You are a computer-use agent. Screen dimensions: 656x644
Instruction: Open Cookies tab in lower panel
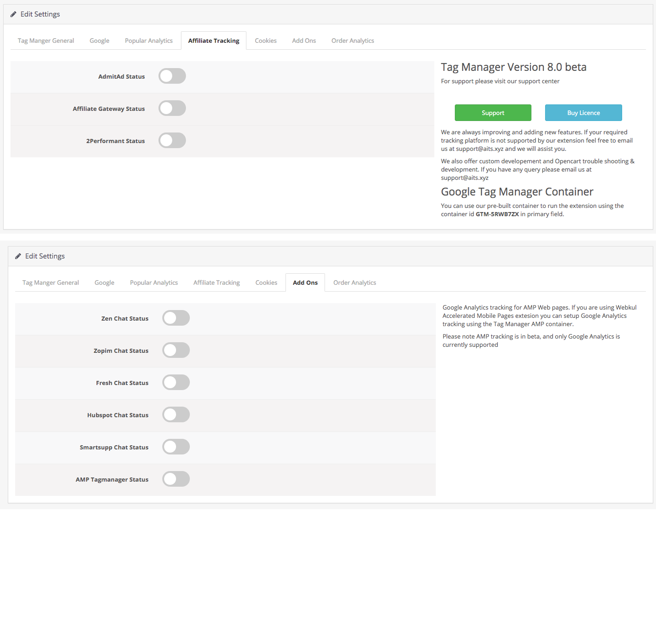coord(266,282)
